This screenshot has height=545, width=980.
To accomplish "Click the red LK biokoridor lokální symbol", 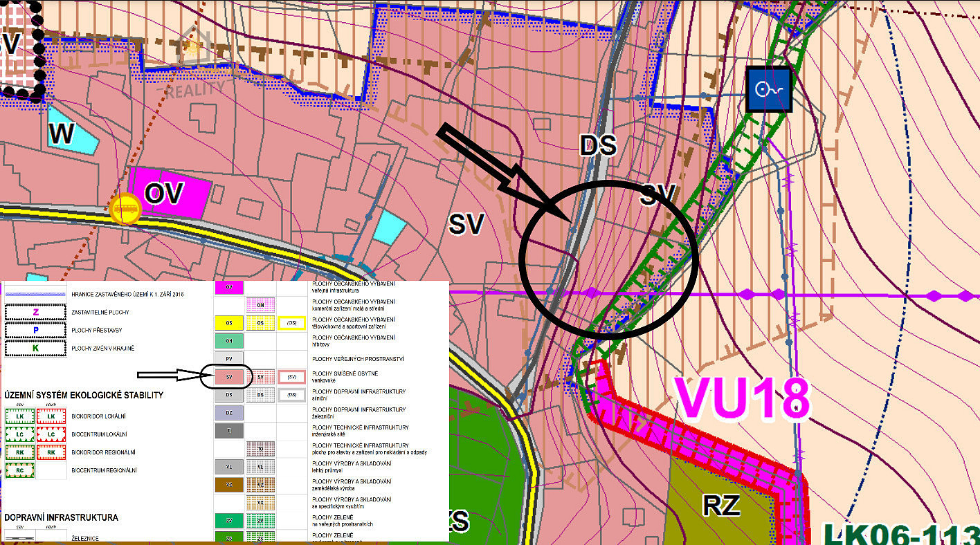I will tap(51, 416).
